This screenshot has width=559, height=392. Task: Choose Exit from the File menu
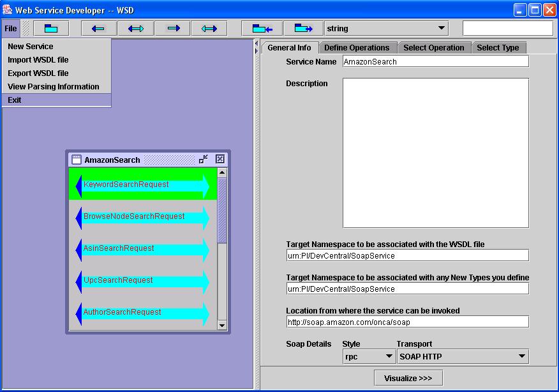click(57, 100)
